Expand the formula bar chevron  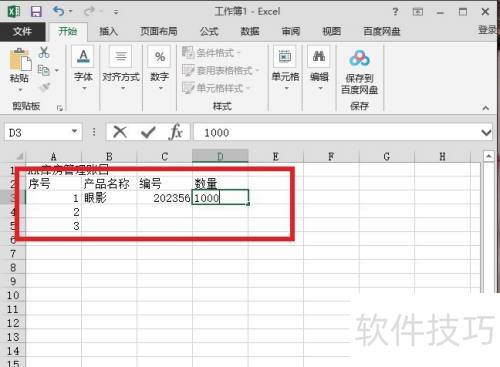pos(486,133)
